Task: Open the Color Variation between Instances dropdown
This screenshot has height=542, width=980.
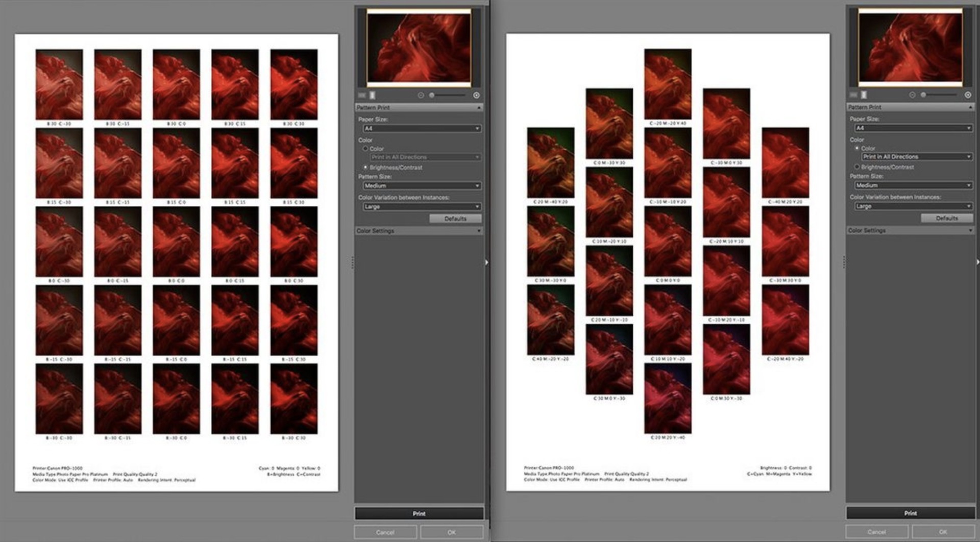Action: point(421,206)
